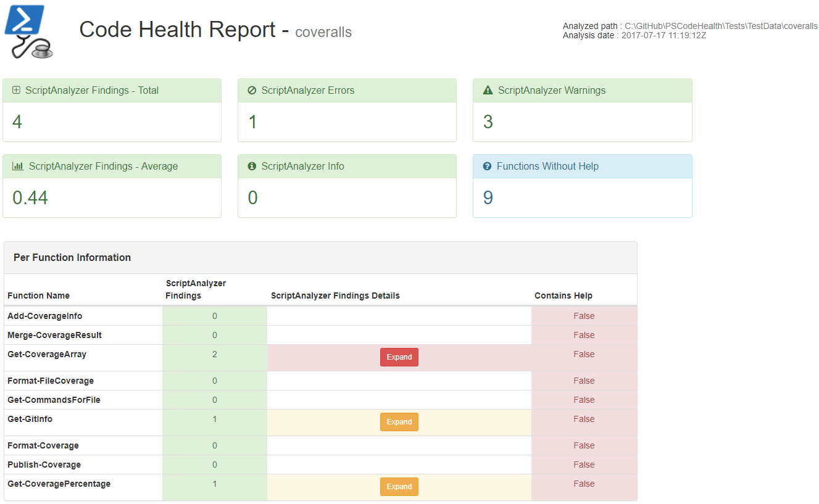Click the False value for Get-GitInfo help status
Image resolution: width=819 pixels, height=504 pixels.
point(583,419)
